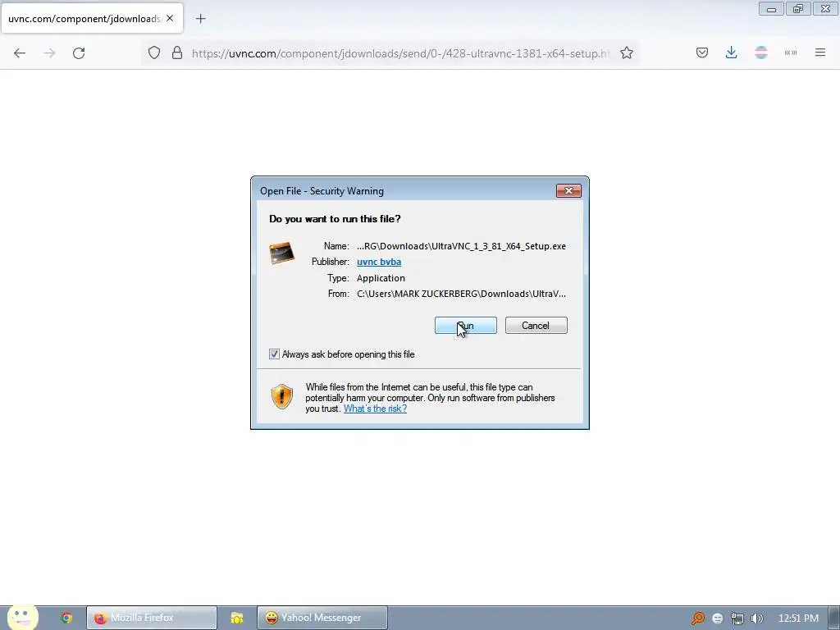Open the volume speaker tray icon
The image size is (840, 630).
tap(757, 619)
